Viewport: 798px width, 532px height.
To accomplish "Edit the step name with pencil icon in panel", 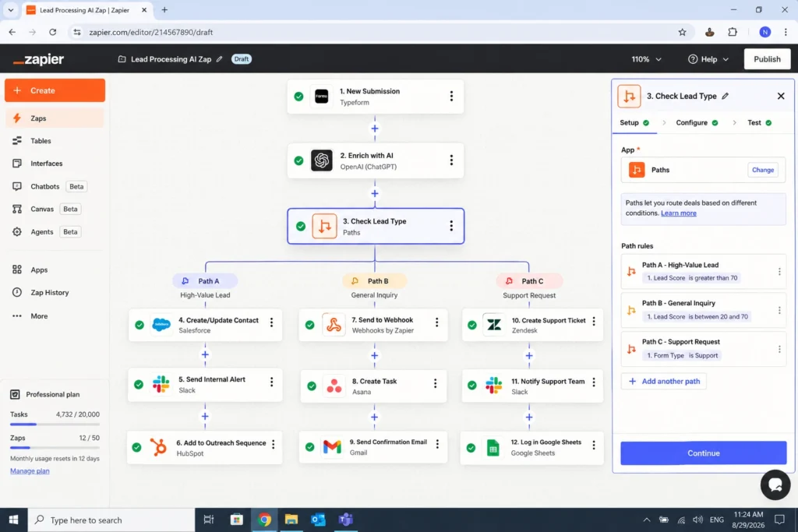I will click(726, 96).
